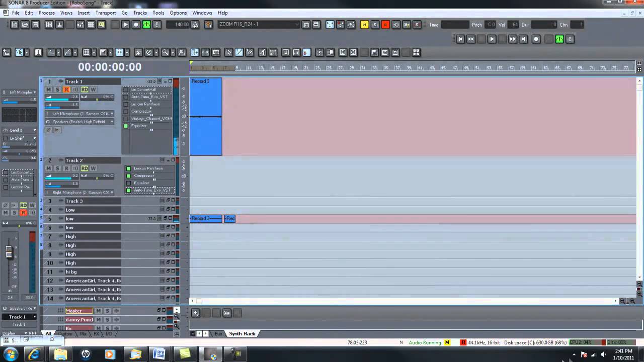Open the File menu
This screenshot has height=362, width=644.
tap(16, 13)
